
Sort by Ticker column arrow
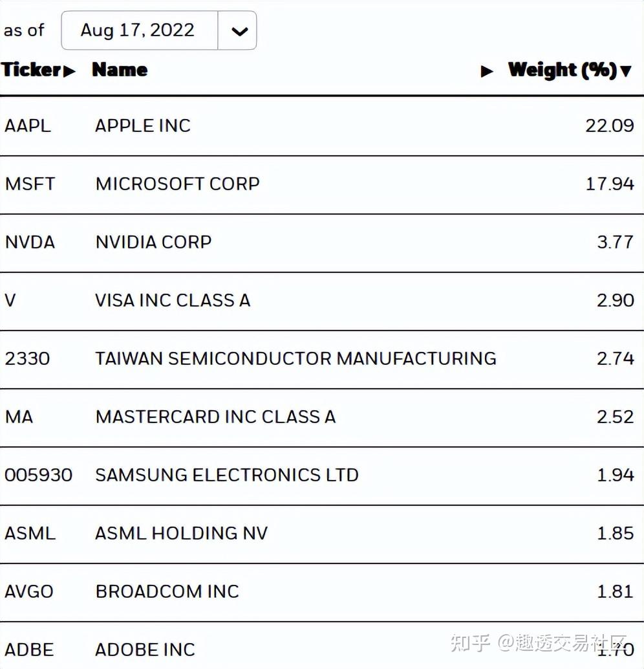[x=69, y=71]
